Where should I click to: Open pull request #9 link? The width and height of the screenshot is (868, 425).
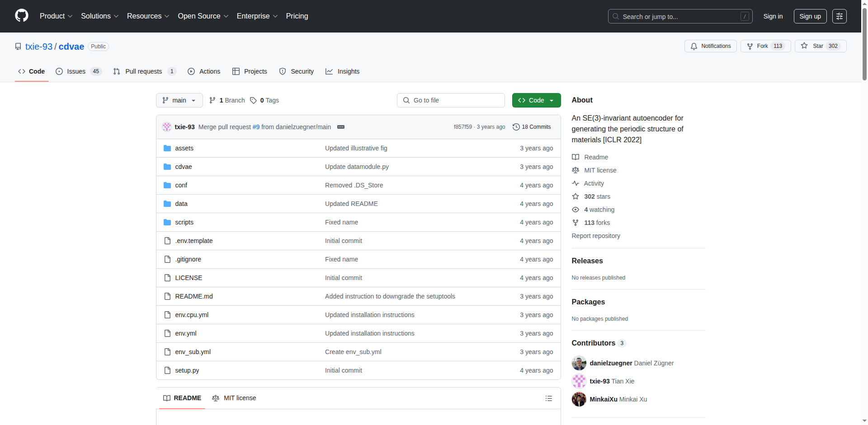256,127
